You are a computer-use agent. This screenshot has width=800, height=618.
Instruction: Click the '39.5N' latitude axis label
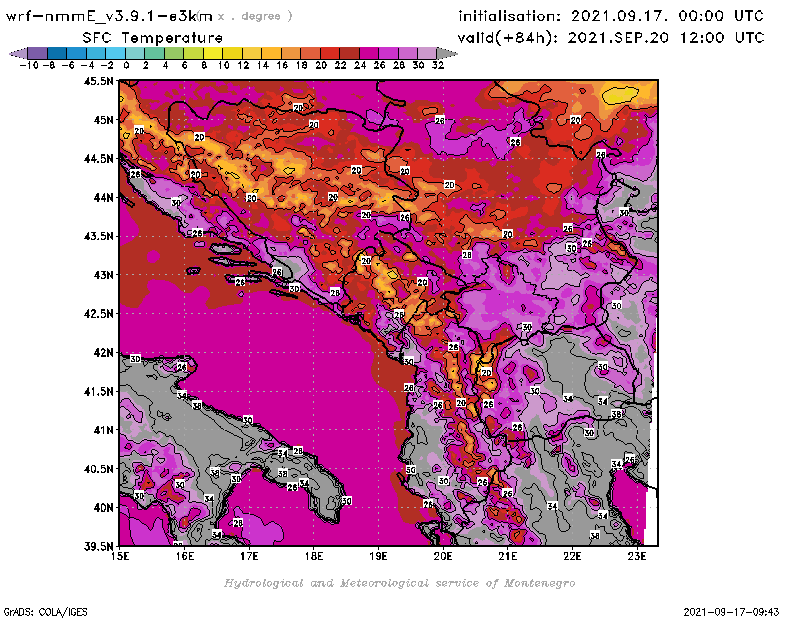point(98,547)
